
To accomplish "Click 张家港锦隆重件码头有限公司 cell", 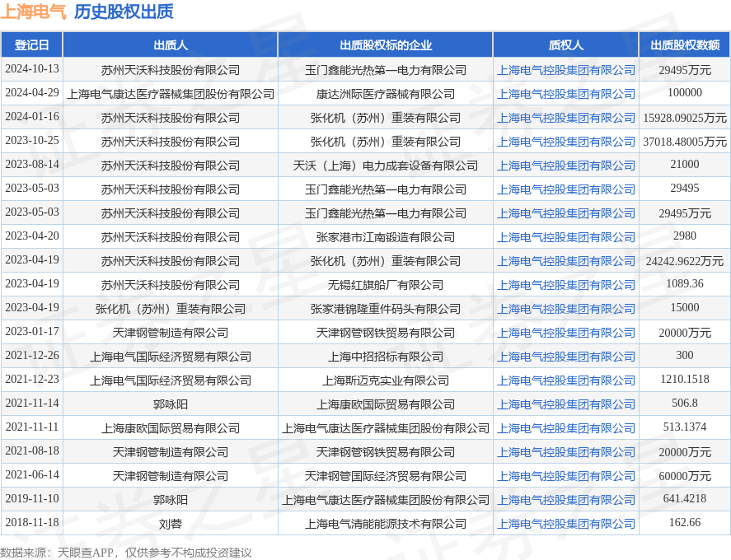I will tap(385, 309).
